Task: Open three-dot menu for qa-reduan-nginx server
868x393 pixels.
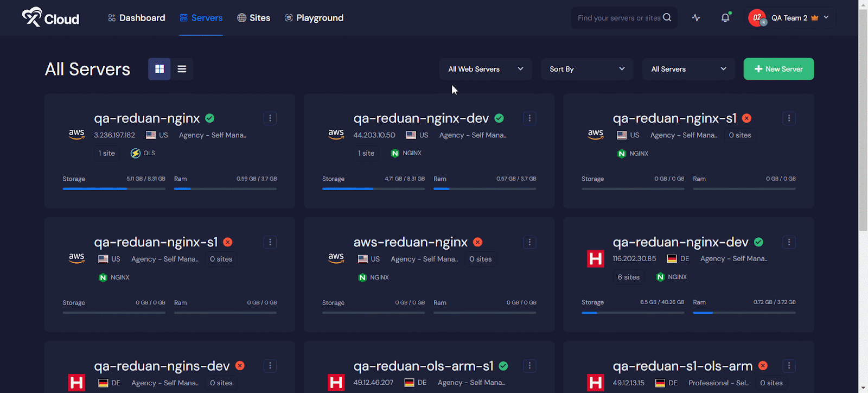Action: (x=270, y=118)
